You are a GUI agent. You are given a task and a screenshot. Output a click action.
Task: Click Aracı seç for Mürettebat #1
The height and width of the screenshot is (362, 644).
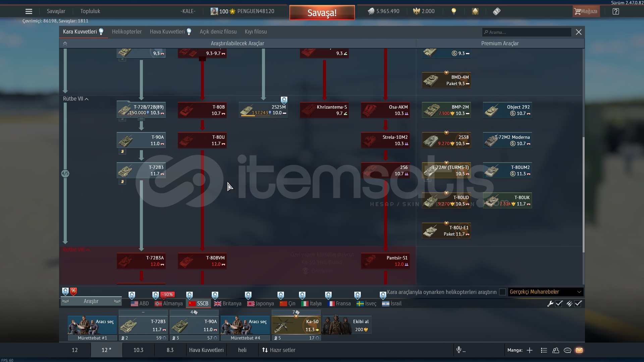92,325
